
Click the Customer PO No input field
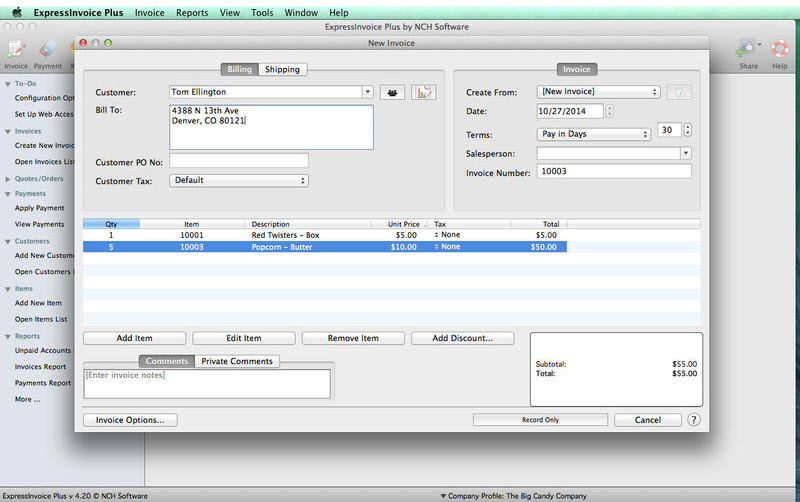tap(239, 161)
